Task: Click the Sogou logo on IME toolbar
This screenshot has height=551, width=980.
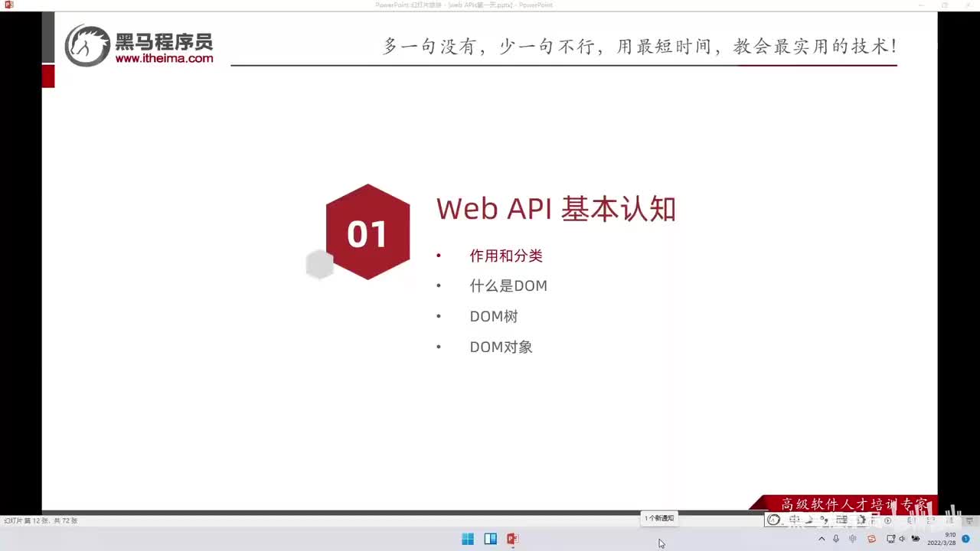Action: [x=773, y=520]
